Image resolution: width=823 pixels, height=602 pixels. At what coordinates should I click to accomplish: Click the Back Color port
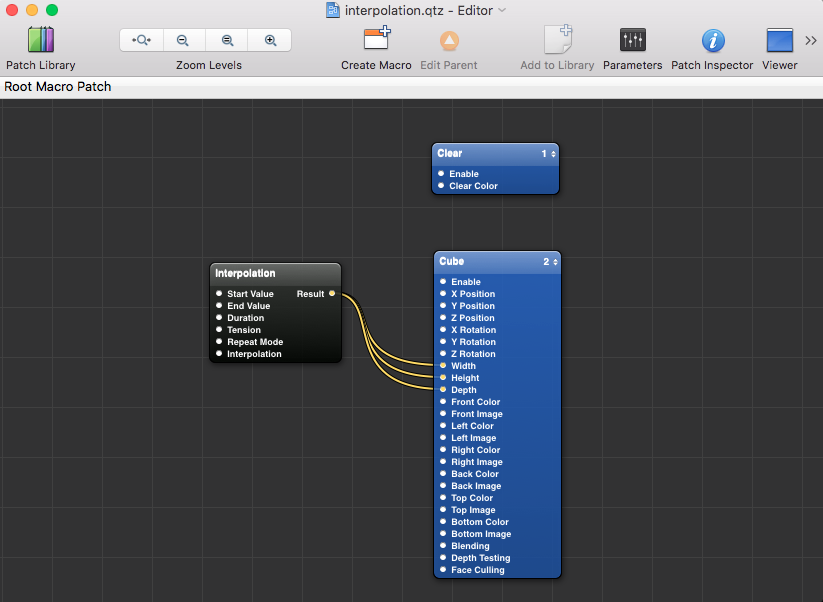pyautogui.click(x=443, y=473)
